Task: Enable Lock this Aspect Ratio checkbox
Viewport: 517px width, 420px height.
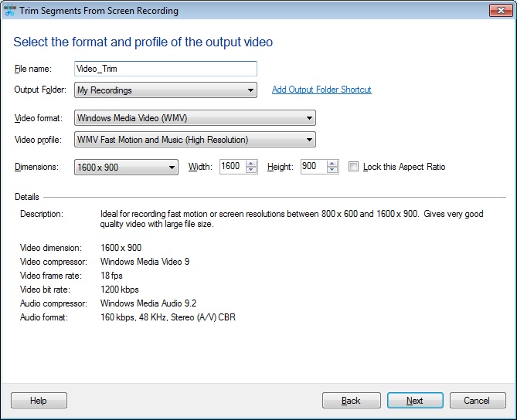Action: tap(354, 167)
